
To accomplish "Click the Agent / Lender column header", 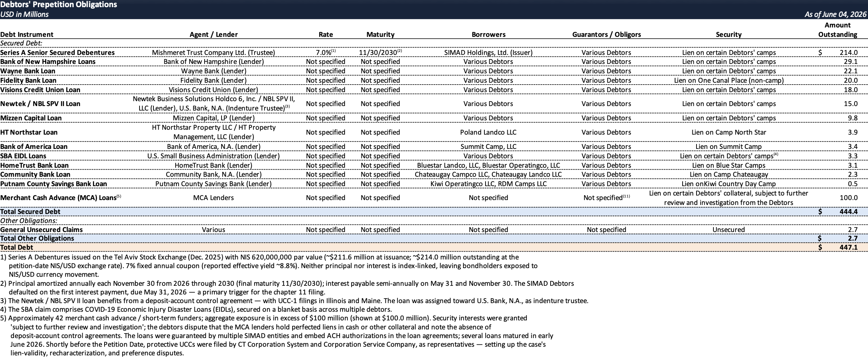I will (x=214, y=35).
